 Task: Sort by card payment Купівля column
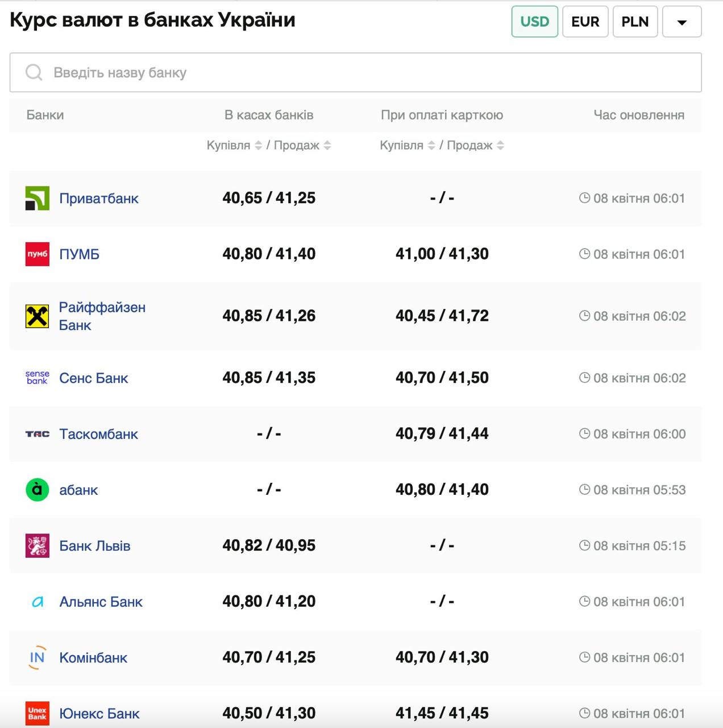[x=431, y=146]
